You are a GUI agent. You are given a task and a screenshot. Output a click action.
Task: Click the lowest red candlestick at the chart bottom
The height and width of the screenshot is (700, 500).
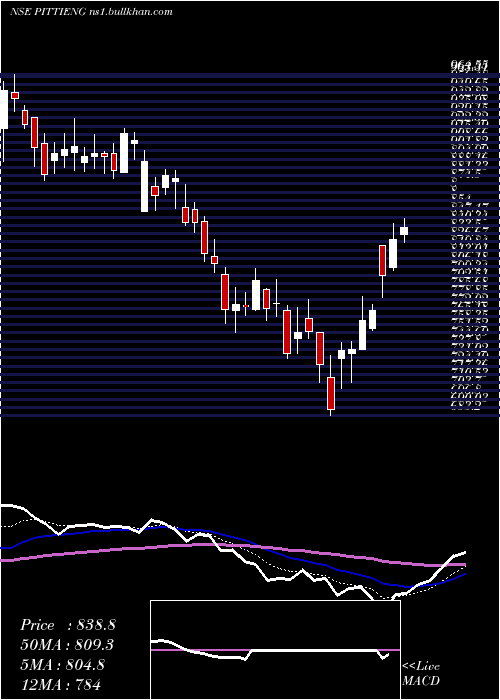click(x=331, y=393)
